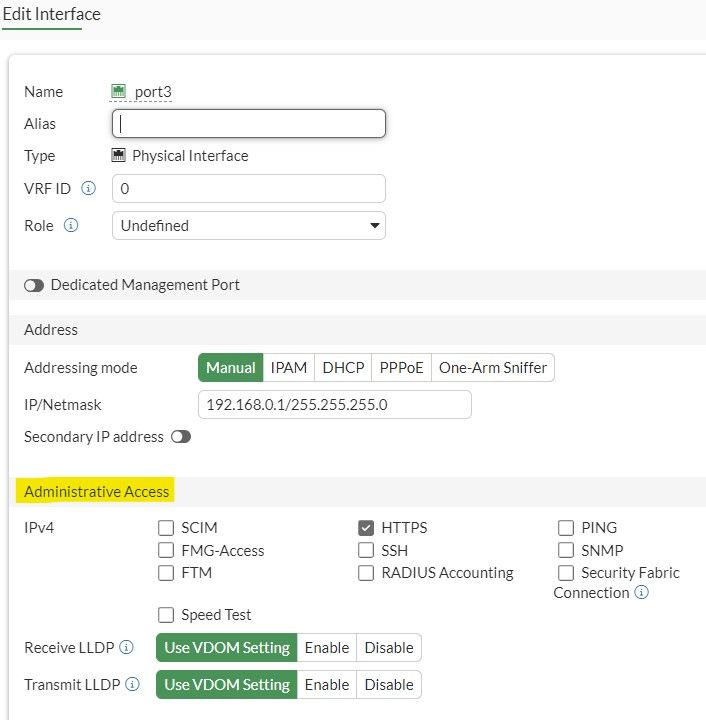This screenshot has height=720, width=706.
Task: Select DHCP addressing mode
Action: (x=343, y=368)
